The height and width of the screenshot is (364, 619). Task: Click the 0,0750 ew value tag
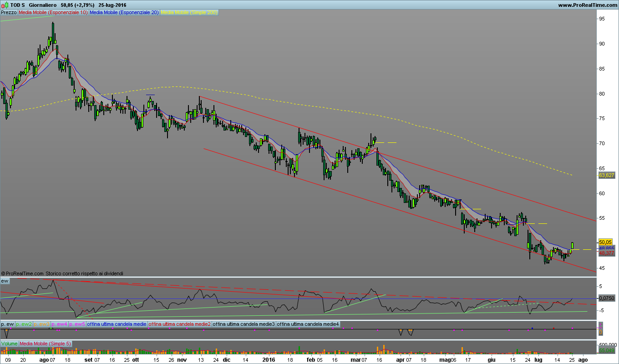(x=606, y=298)
